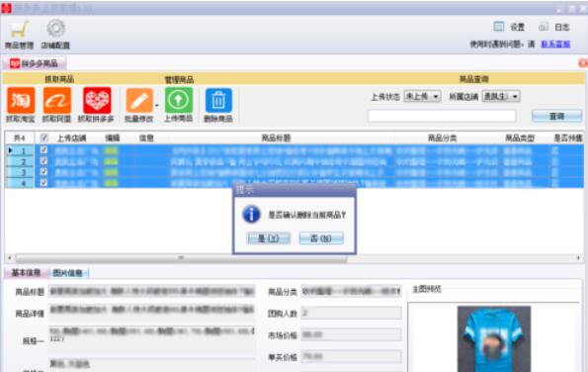Image resolution: width=588 pixels, height=372 pixels.
Task: Open the 上传状态 dropdown
Action: pyautogui.click(x=422, y=97)
